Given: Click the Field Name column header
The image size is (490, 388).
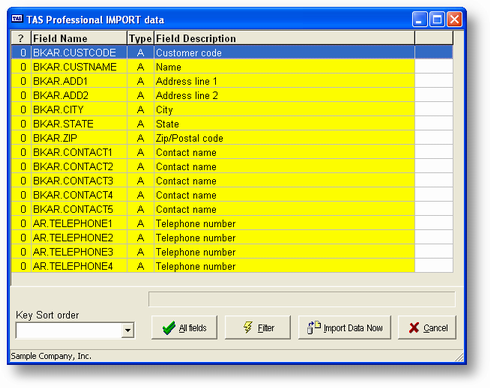Looking at the screenshot, I should point(79,38).
